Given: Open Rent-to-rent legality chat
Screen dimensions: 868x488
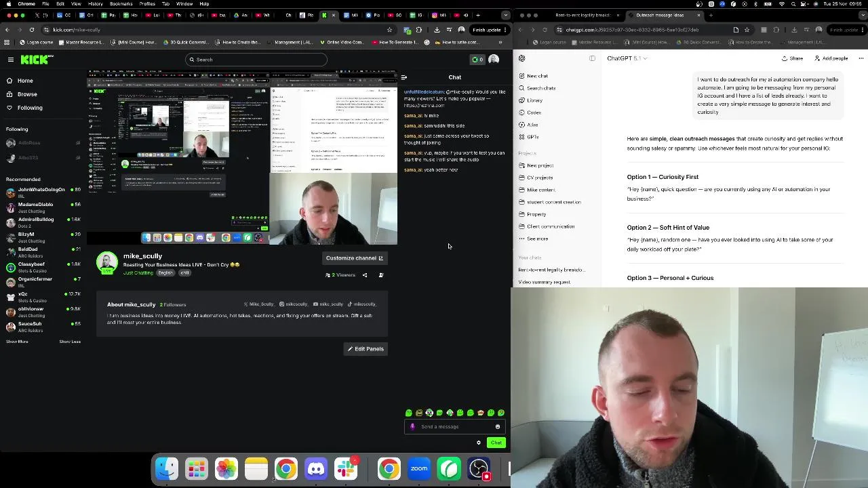Looking at the screenshot, I should (x=551, y=270).
